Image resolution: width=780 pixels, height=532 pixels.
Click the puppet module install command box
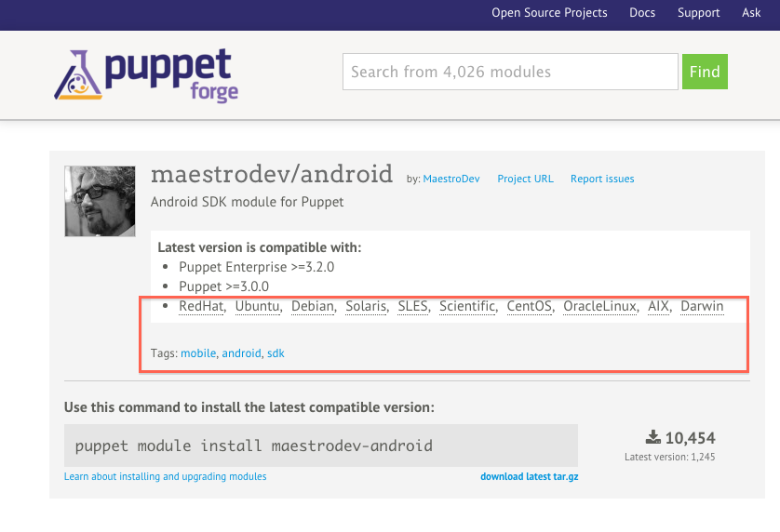pos(321,446)
